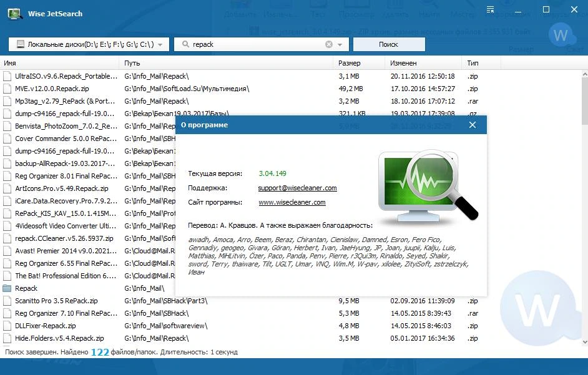The width and height of the screenshot is (588, 375).
Task: Select the backup-AllRepack-19.03.2017 file name
Action: [x=65, y=163]
